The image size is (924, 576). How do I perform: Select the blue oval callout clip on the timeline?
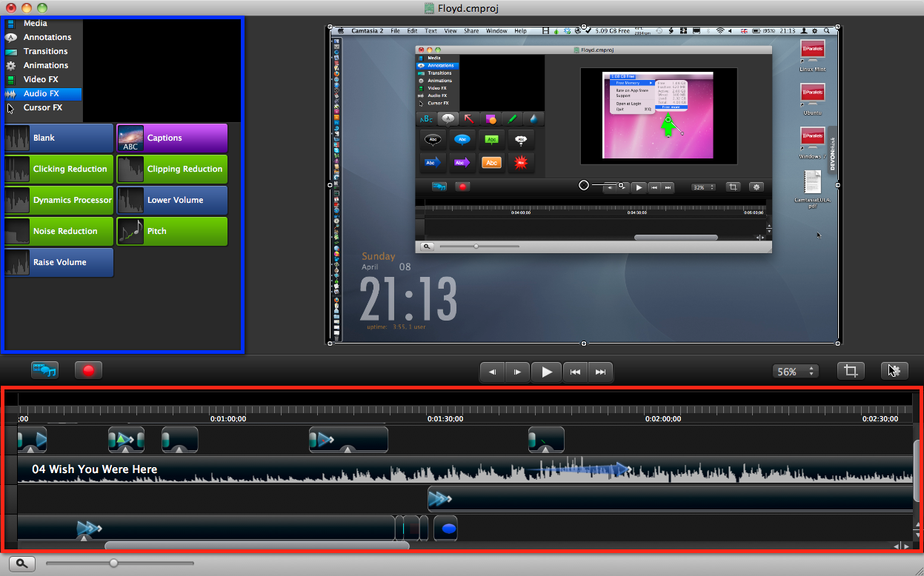(446, 529)
